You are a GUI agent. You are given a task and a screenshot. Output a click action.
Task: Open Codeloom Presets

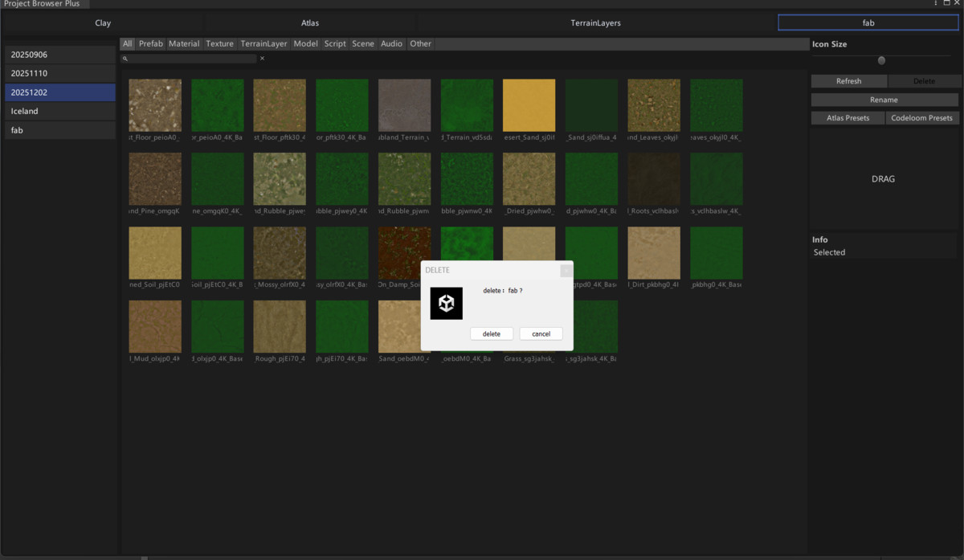pyautogui.click(x=921, y=117)
